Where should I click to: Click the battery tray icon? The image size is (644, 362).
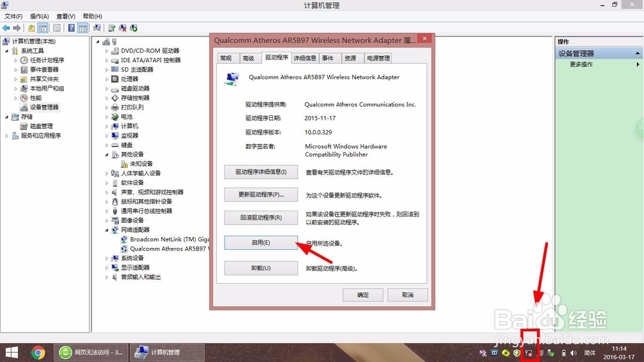pos(563,353)
